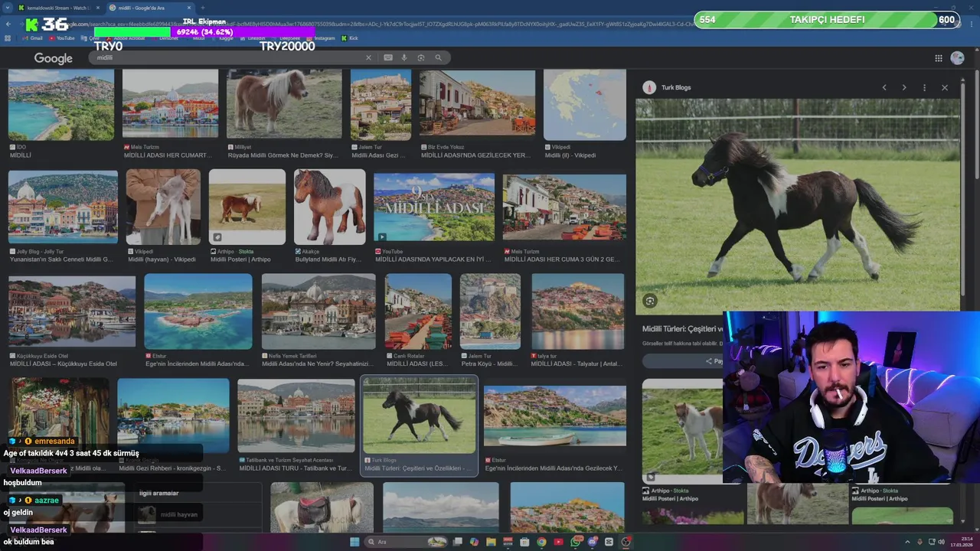Open Google Lens image search icon
This screenshot has height=551, width=980.
coord(421,57)
